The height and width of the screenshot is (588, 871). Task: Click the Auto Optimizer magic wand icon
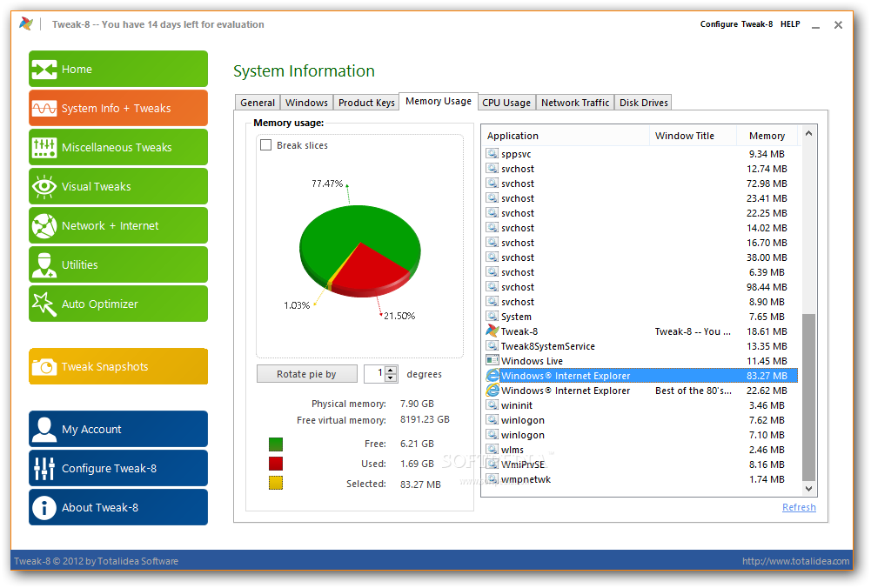[x=44, y=304]
